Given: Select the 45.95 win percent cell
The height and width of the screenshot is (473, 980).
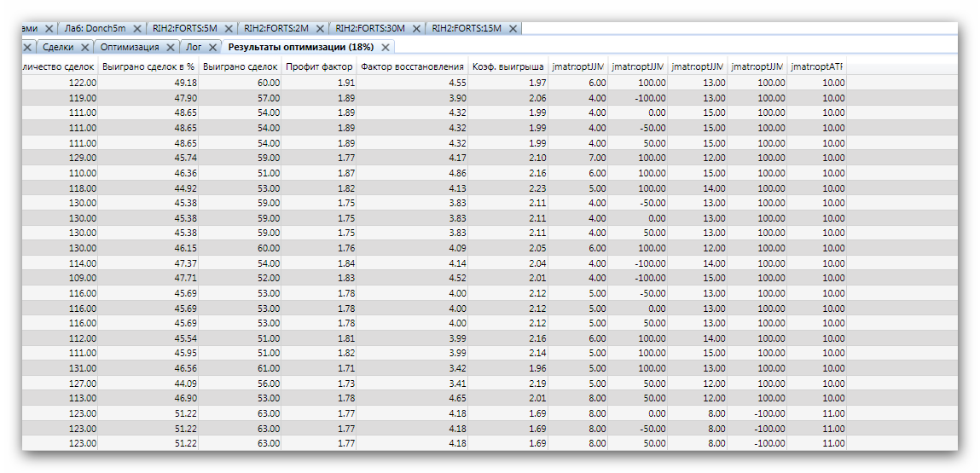Looking at the screenshot, I should [x=148, y=353].
